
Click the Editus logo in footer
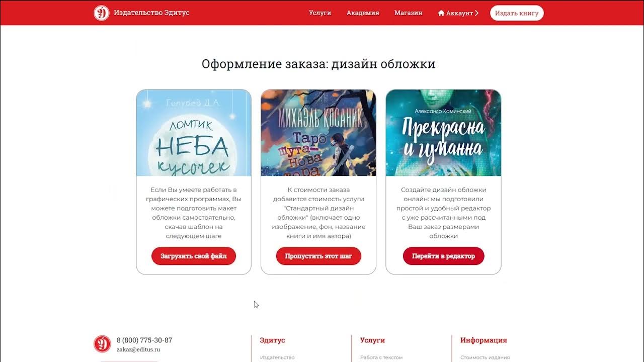coord(102,344)
